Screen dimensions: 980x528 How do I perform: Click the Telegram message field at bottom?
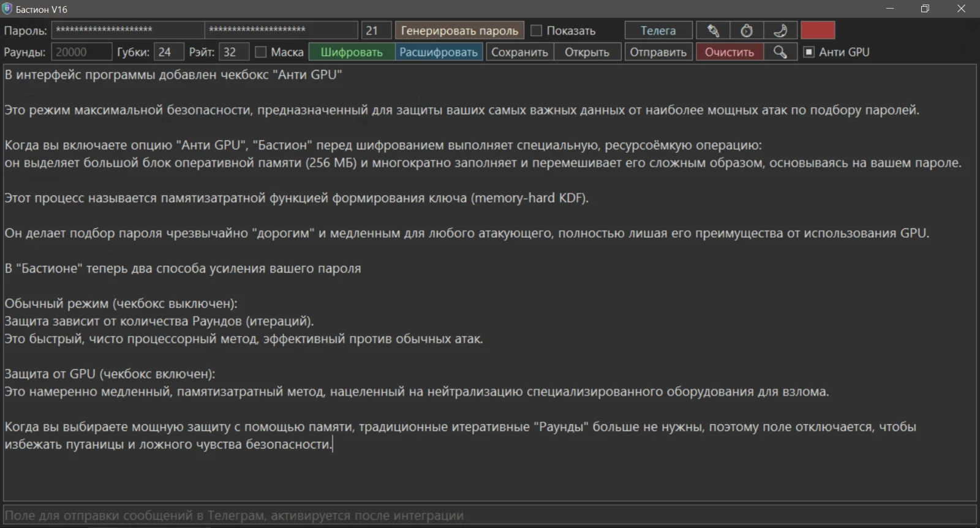489,515
